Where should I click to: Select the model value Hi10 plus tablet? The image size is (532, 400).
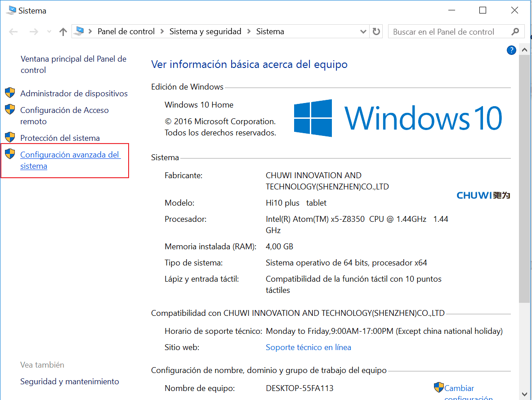(296, 203)
